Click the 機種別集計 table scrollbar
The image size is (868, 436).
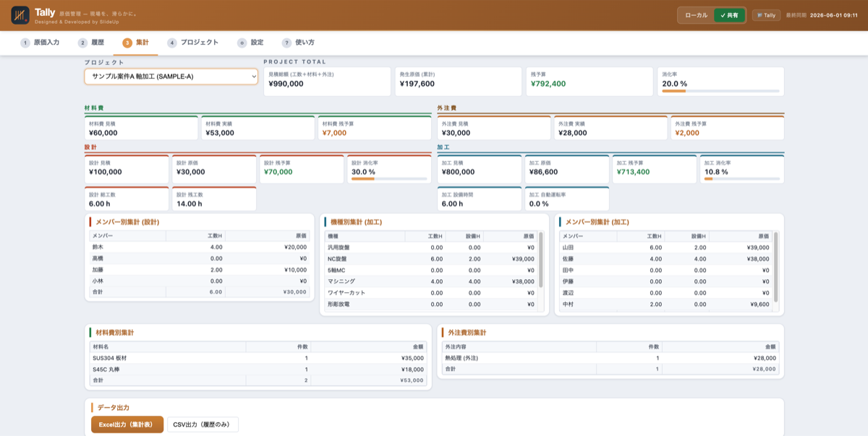click(541, 260)
